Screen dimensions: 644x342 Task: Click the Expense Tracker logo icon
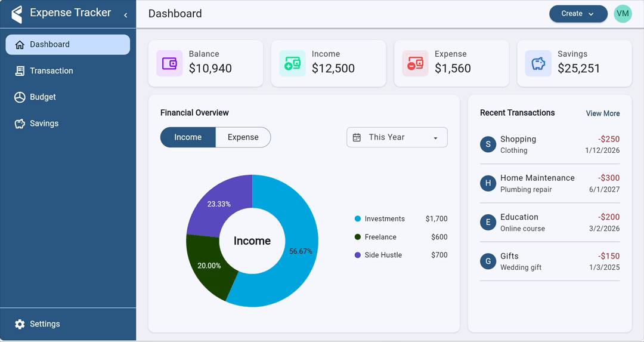coord(17,14)
